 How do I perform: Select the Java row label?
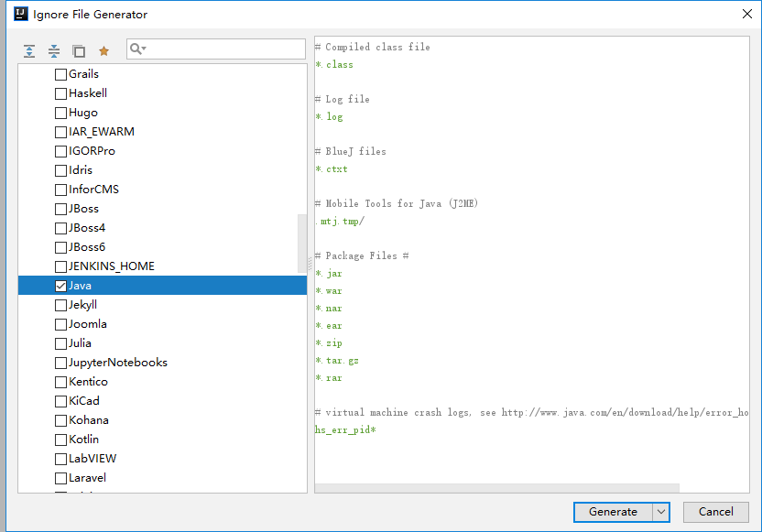coord(81,286)
